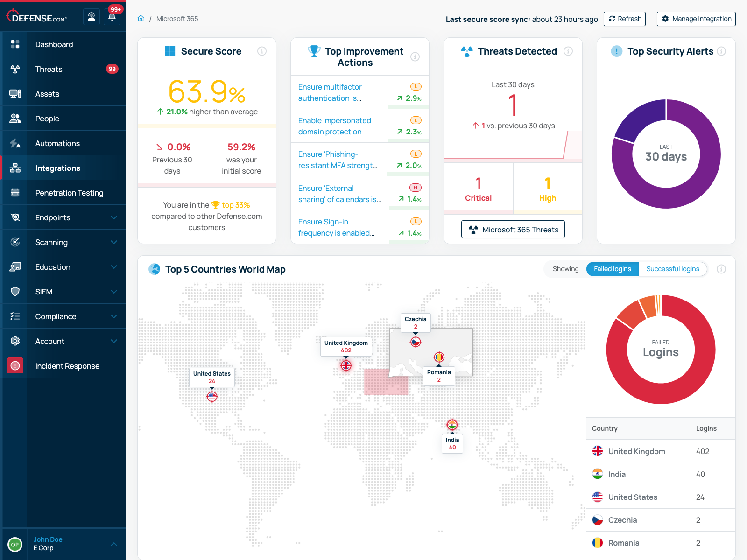Select Microsoft 365 in the breadcrumb
Image resolution: width=747 pixels, height=560 pixels.
click(x=177, y=18)
